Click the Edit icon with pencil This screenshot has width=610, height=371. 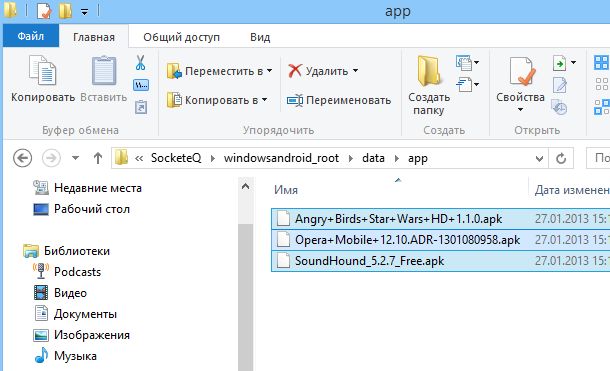[x=560, y=85]
